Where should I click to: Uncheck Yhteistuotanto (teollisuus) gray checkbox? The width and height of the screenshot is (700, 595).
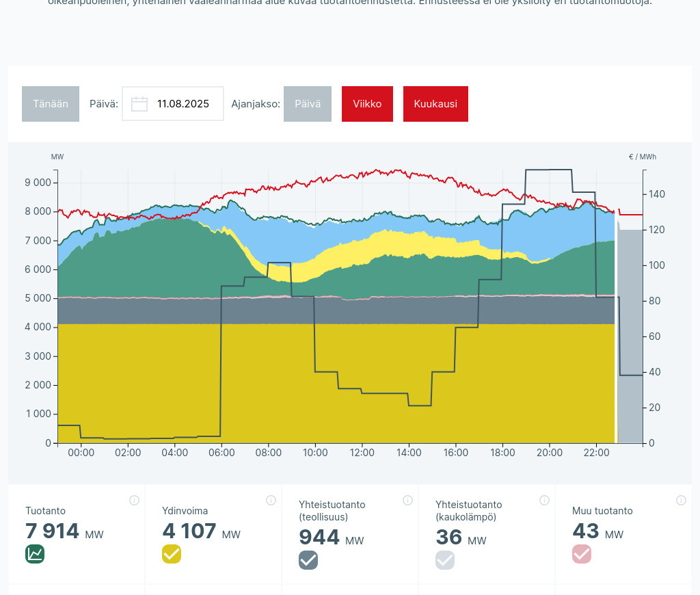308,560
